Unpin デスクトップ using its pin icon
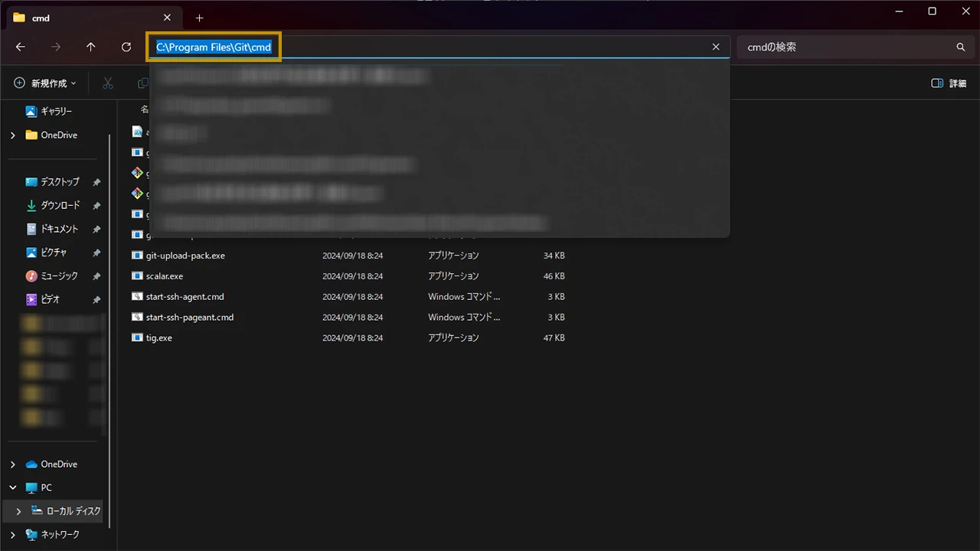 96,182
